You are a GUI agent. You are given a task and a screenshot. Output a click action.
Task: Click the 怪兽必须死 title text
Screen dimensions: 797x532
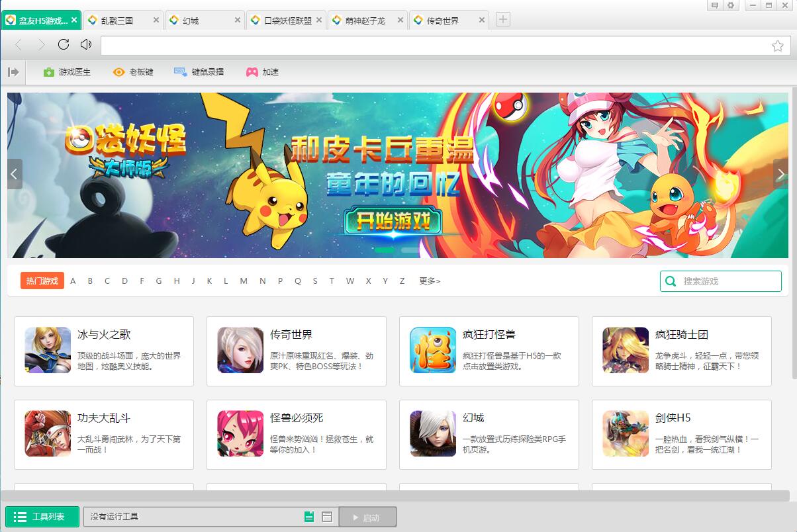point(297,418)
